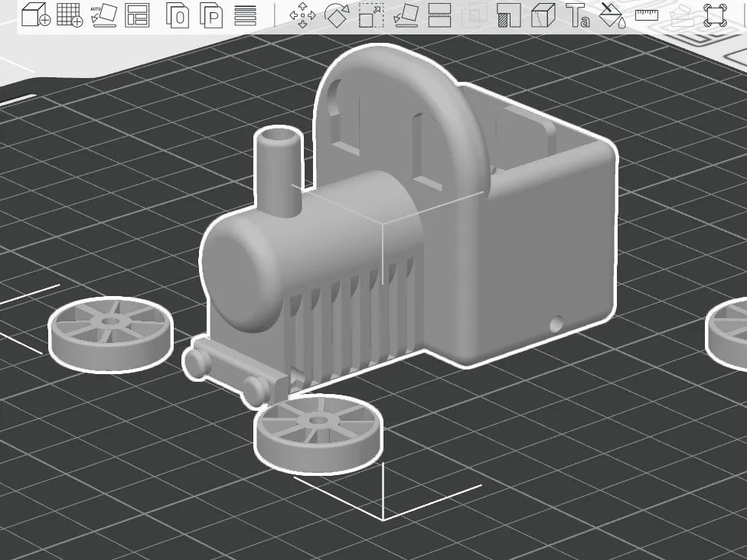The width and height of the screenshot is (747, 560).
Task: Select the Measure ruler tool
Action: pos(647,15)
